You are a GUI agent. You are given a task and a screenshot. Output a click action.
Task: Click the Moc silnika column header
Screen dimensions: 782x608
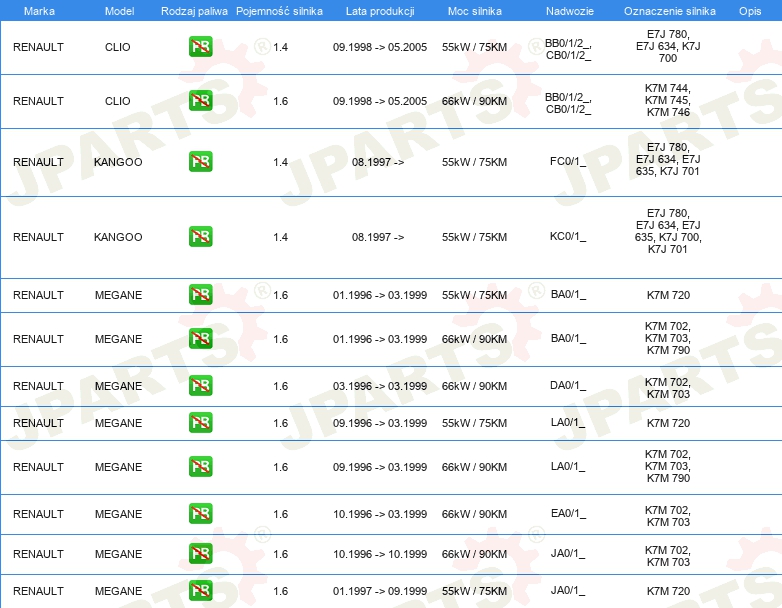[474, 10]
